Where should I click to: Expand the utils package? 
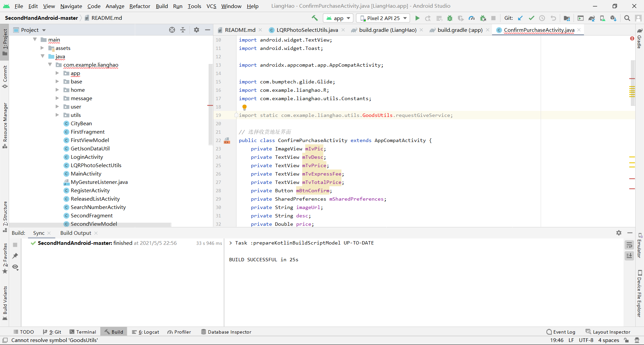(x=57, y=115)
